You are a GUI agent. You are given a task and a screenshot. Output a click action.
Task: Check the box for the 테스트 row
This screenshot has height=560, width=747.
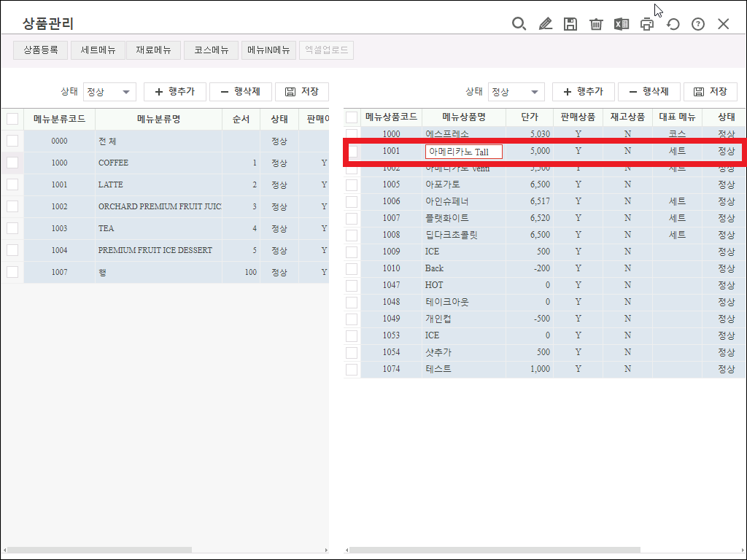tap(352, 369)
